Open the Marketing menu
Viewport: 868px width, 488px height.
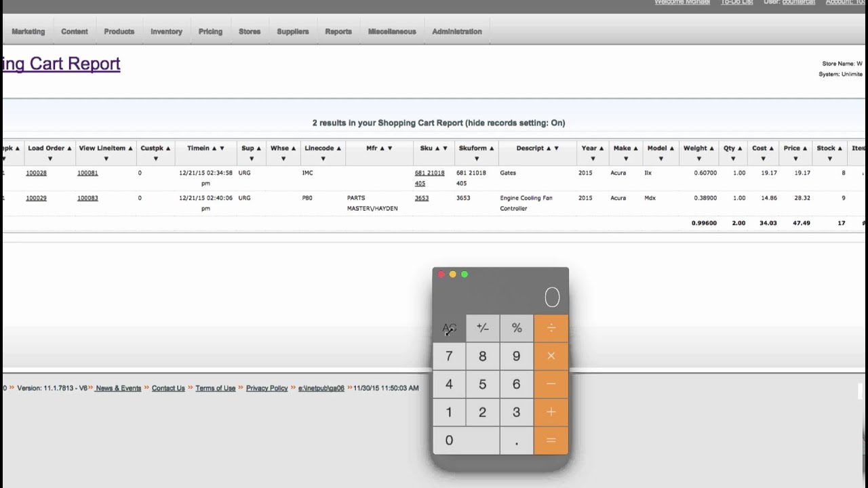28,32
